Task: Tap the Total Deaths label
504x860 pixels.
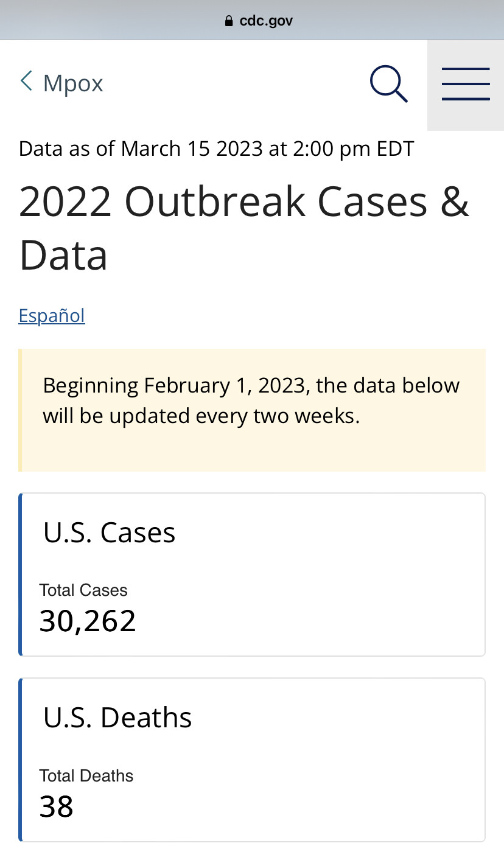Action: click(86, 775)
